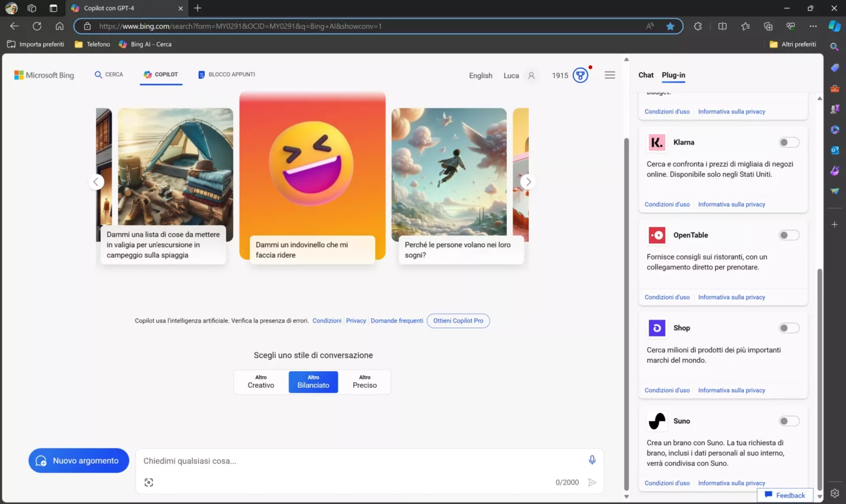Click the add image screenshot icon
The width and height of the screenshot is (846, 504).
click(x=149, y=483)
